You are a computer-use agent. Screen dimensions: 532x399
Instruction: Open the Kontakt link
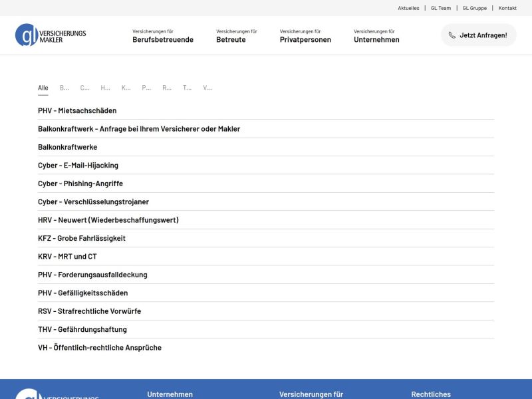(507, 8)
